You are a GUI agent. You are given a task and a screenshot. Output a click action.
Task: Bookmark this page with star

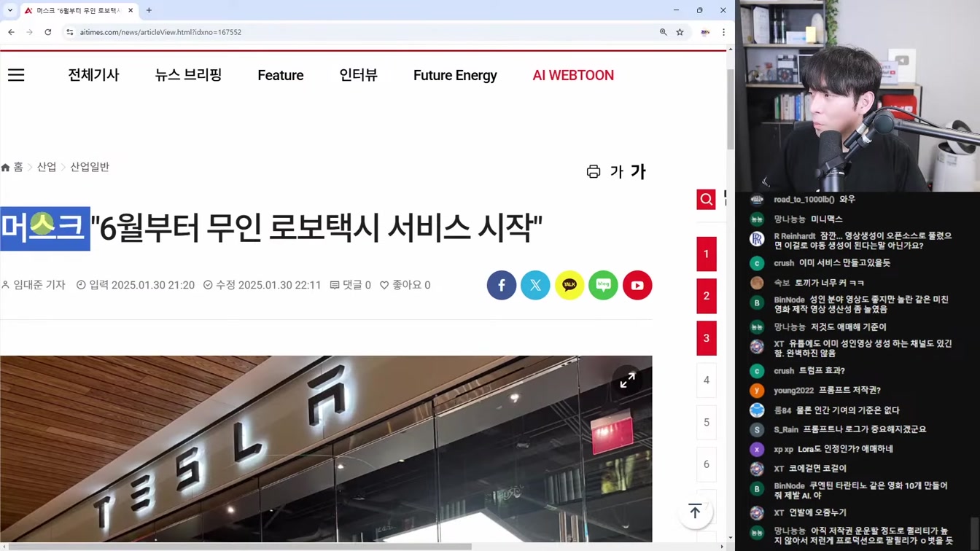click(x=680, y=32)
